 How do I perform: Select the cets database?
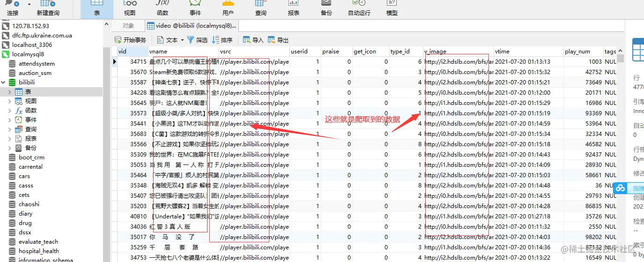point(24,195)
